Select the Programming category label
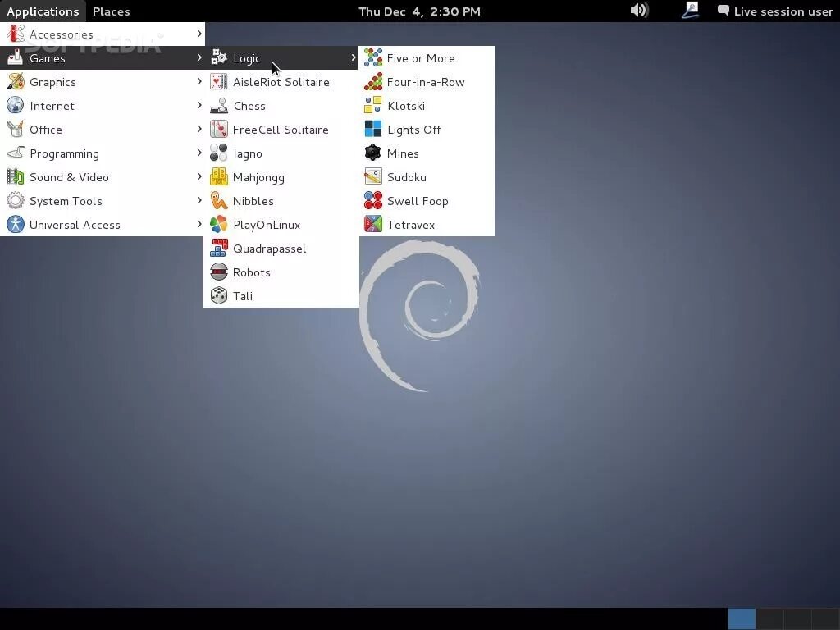This screenshot has width=840, height=630. (64, 153)
